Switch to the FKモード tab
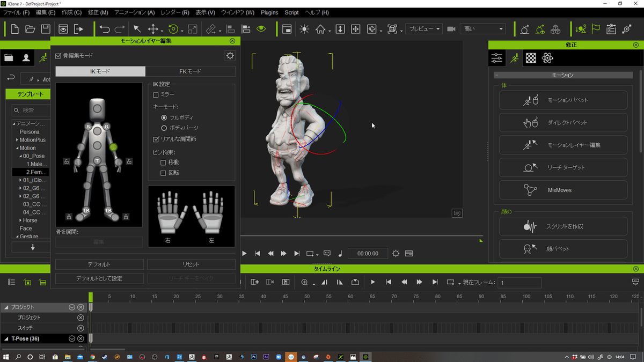The image size is (644, 362). [x=190, y=71]
